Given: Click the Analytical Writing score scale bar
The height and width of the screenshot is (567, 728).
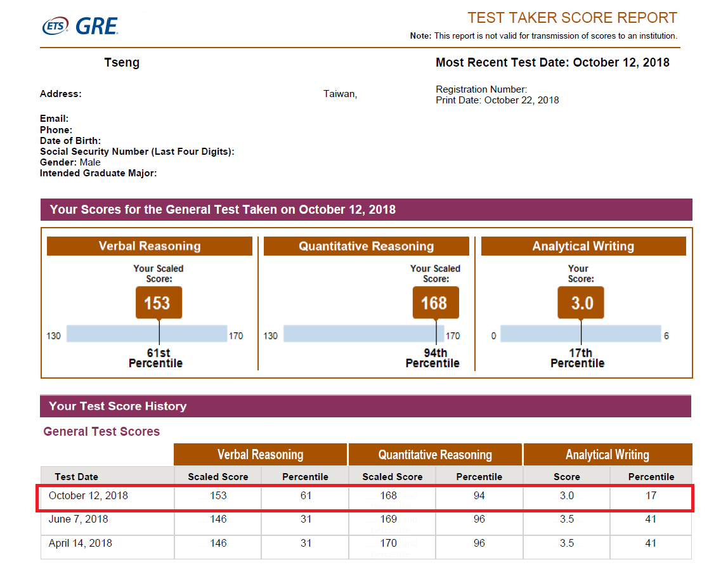Looking at the screenshot, I should pos(580,334).
